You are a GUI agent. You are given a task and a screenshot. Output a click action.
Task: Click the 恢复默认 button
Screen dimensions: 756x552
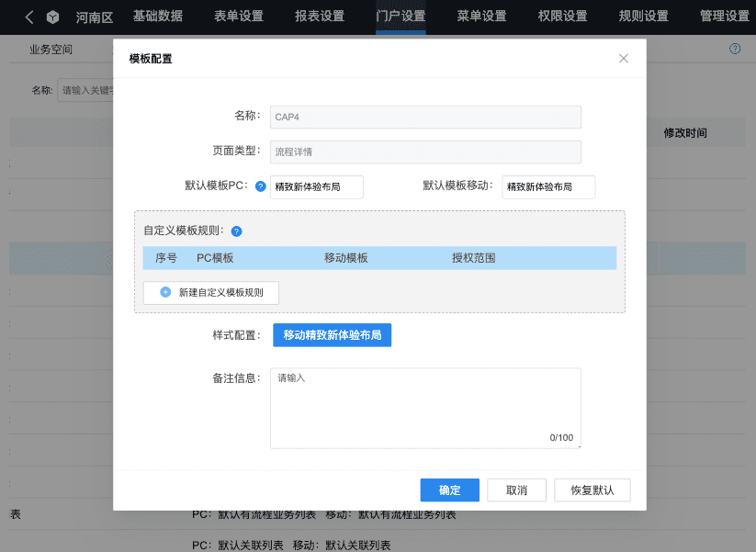[x=592, y=490]
